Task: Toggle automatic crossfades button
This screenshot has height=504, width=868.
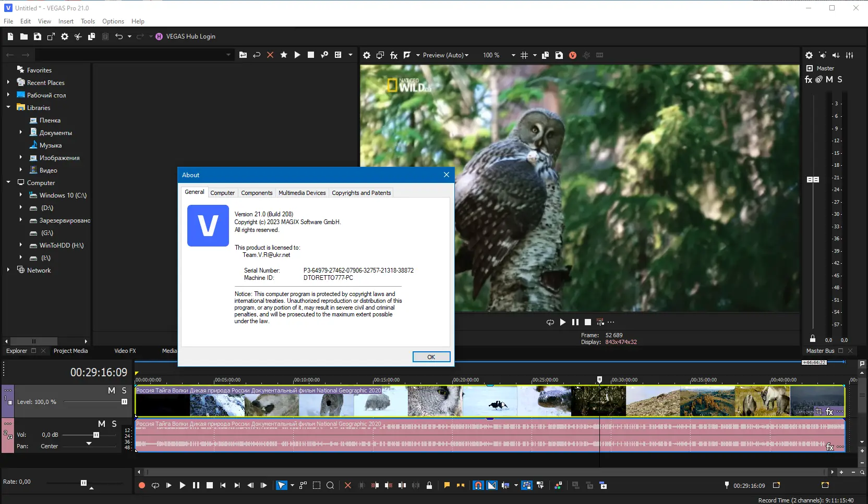Action: coord(492,485)
